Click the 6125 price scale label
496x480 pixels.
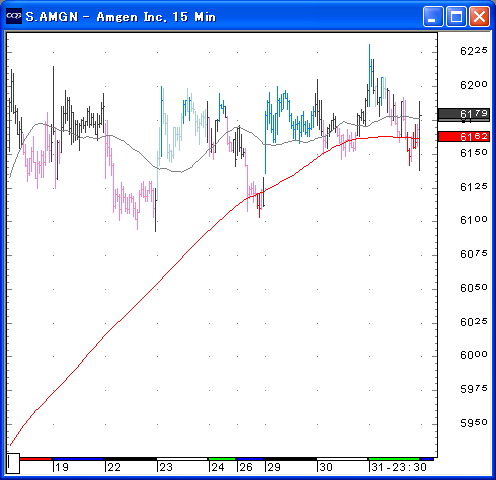[x=474, y=187]
